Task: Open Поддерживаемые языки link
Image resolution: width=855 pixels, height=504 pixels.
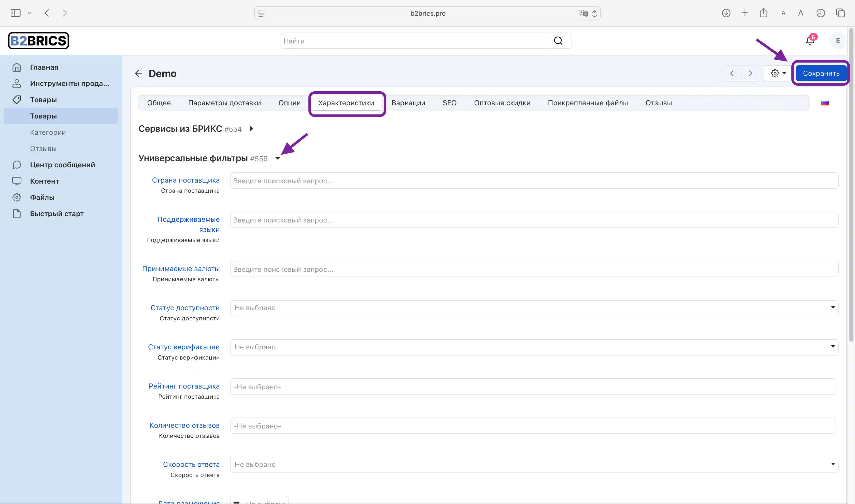Action: pyautogui.click(x=188, y=225)
